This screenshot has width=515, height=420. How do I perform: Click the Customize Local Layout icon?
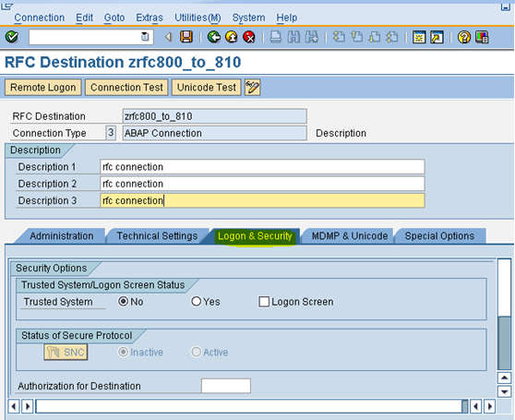click(x=482, y=37)
